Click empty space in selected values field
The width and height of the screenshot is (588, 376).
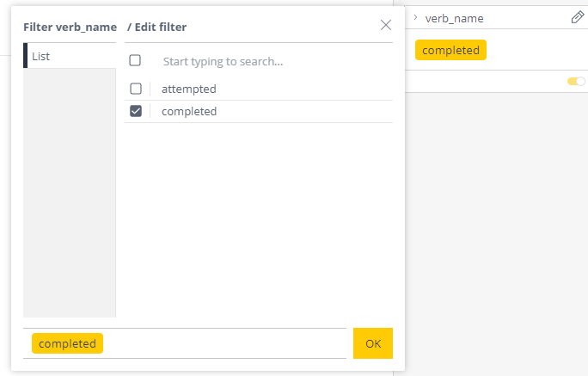[x=225, y=343]
